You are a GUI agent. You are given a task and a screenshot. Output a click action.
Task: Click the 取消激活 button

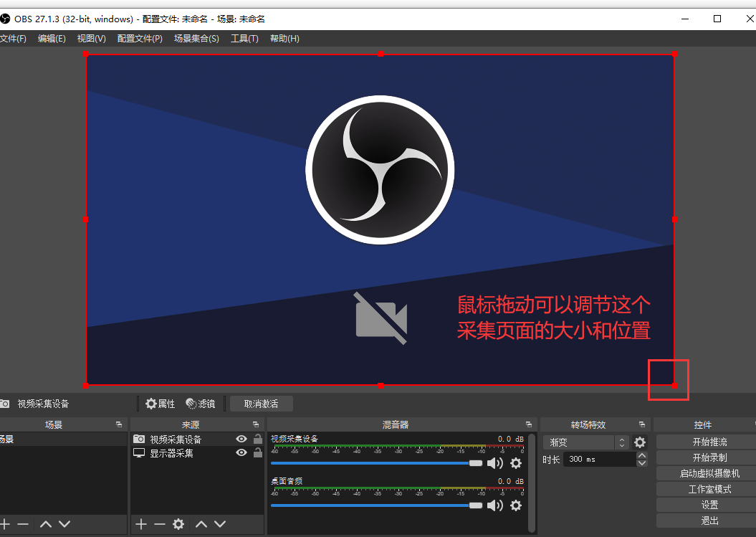coord(262,404)
